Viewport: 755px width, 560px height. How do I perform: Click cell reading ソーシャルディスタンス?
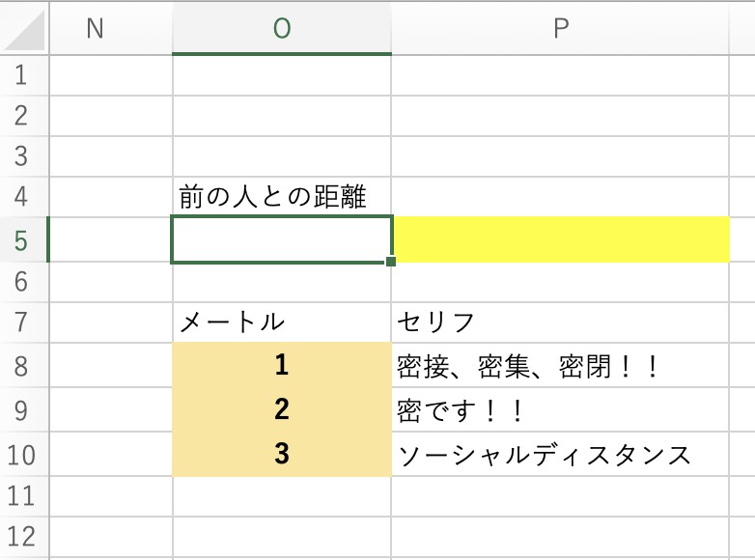click(561, 454)
